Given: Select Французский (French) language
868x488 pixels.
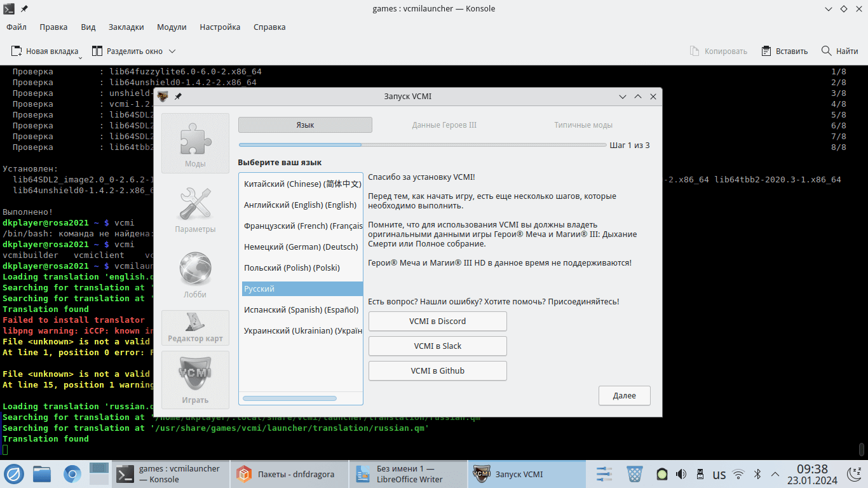Looking at the screenshot, I should pos(302,226).
